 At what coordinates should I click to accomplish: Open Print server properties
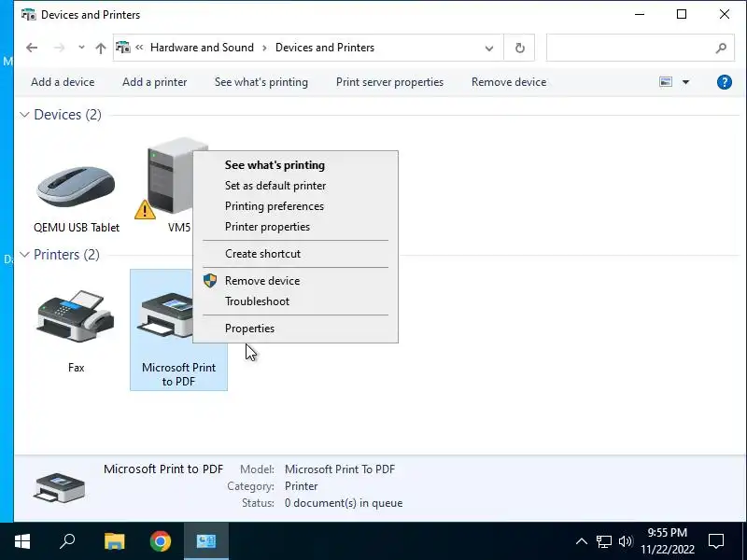[x=389, y=82]
